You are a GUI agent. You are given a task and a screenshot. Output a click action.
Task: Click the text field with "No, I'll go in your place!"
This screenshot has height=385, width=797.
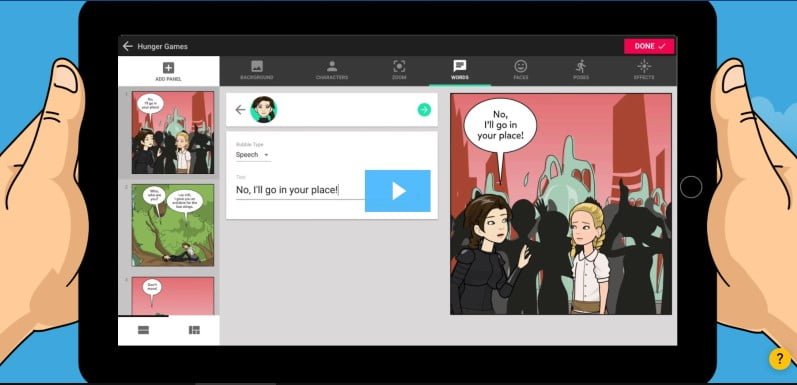click(x=300, y=190)
